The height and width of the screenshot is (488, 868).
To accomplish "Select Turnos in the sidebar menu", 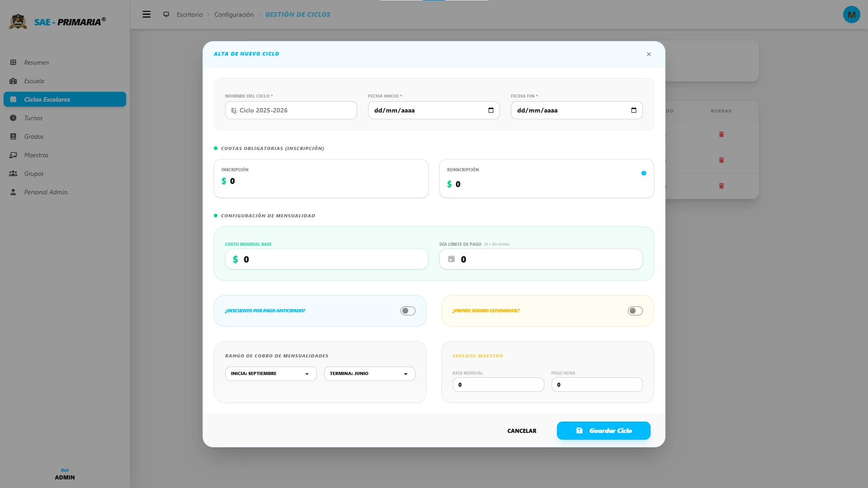I will pos(33,118).
